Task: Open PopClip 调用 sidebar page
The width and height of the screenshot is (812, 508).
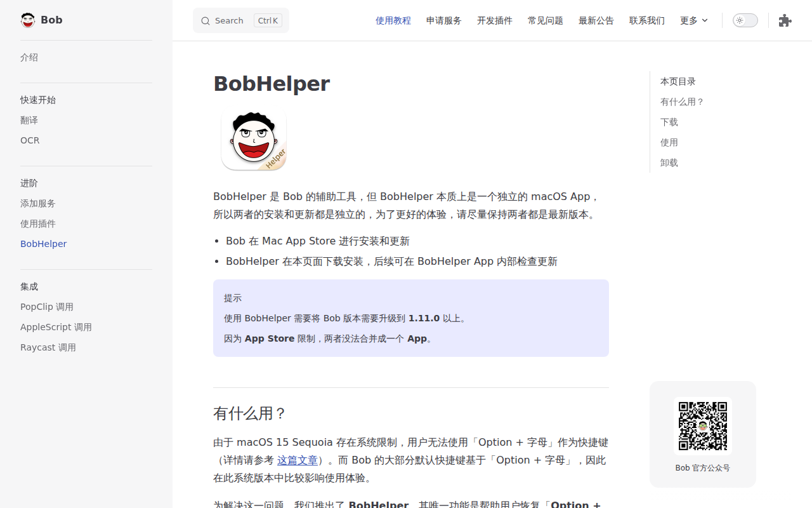Action: tap(47, 307)
